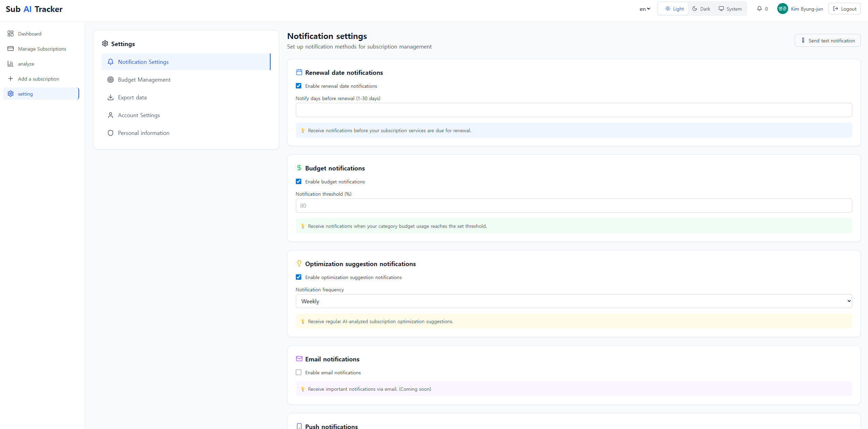This screenshot has height=429, width=868.
Task: Open the Notification frequency Weekly dropdown
Action: coord(574,301)
